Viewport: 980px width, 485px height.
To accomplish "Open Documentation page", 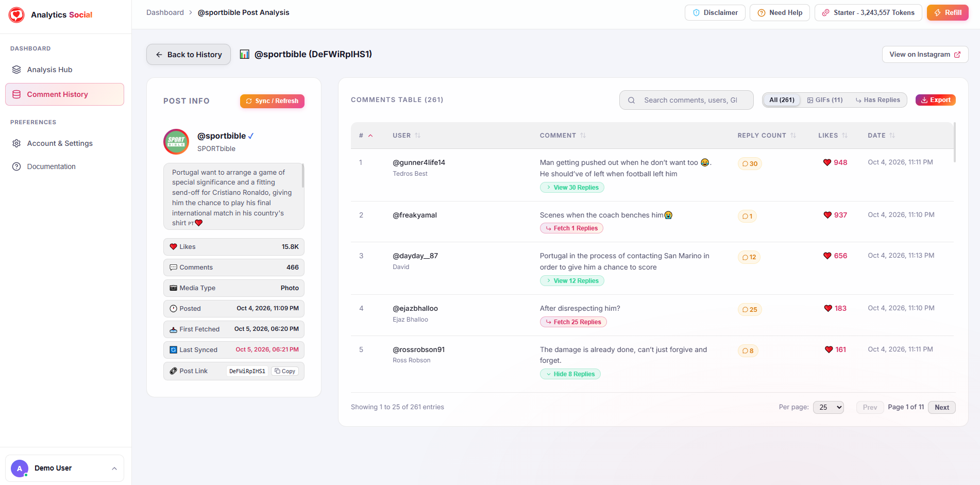I will pyautogui.click(x=64, y=166).
